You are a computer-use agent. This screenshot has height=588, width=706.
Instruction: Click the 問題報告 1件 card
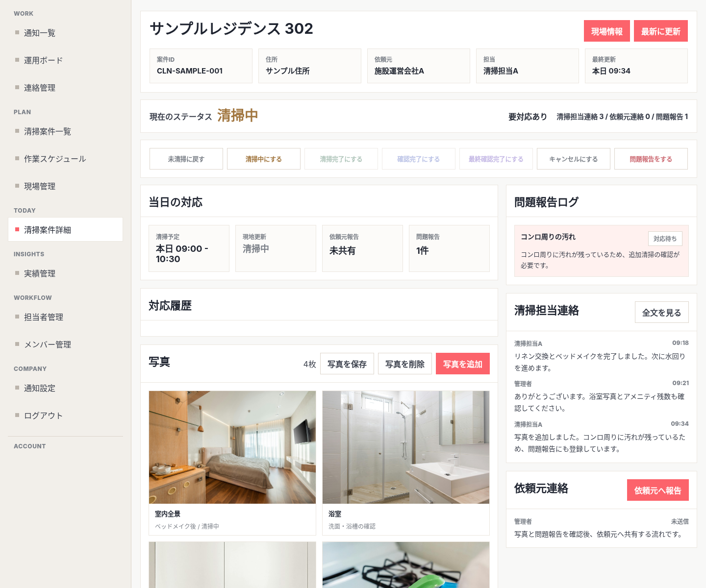point(450,248)
